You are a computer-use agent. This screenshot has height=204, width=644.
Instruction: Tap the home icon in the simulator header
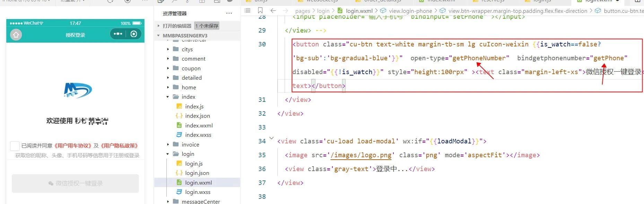click(x=16, y=35)
